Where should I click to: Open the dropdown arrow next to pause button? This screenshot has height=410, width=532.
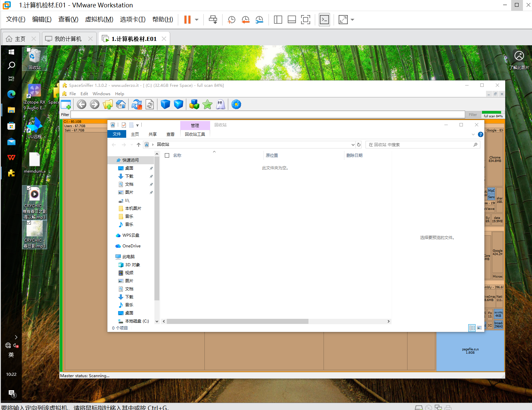[197, 20]
